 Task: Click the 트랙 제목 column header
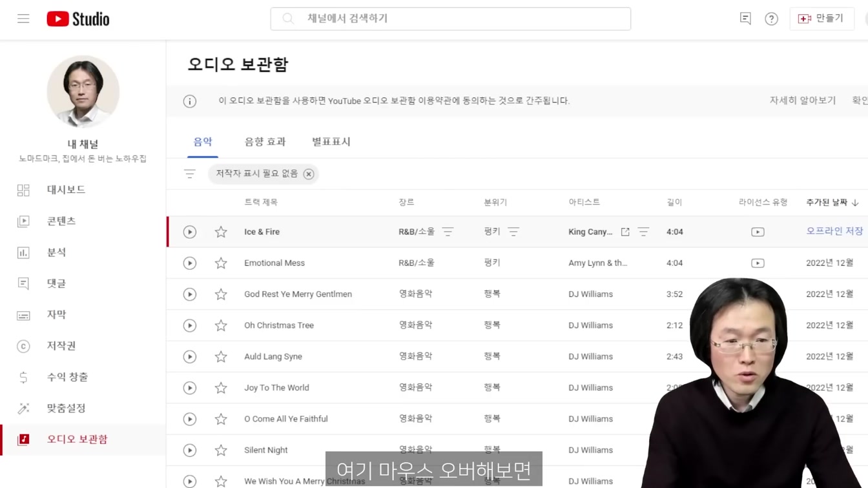[261, 202]
